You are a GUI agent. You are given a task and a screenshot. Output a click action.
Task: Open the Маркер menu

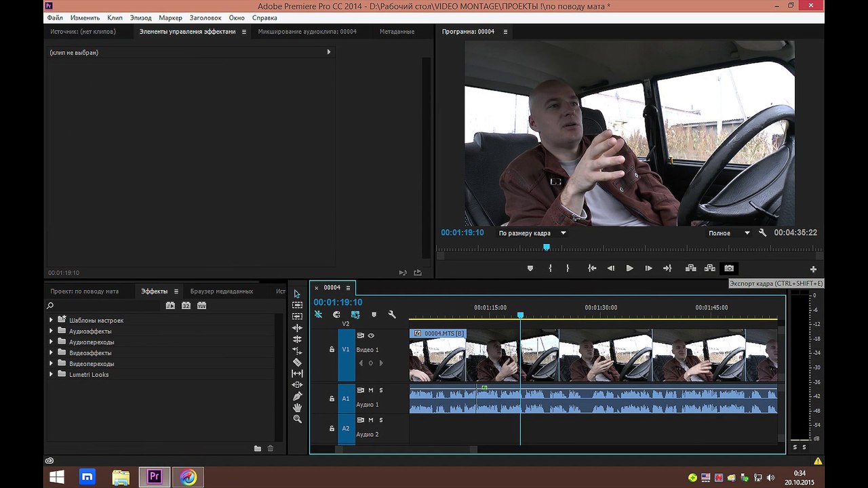tap(170, 18)
